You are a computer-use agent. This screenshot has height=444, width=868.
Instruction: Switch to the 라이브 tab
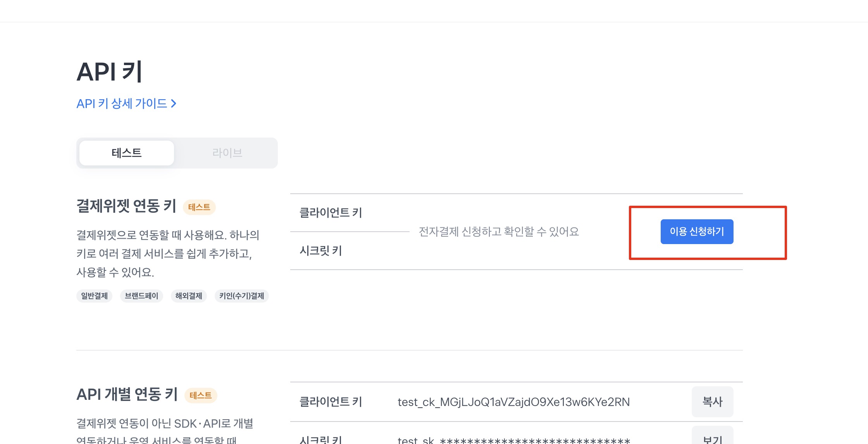(227, 153)
